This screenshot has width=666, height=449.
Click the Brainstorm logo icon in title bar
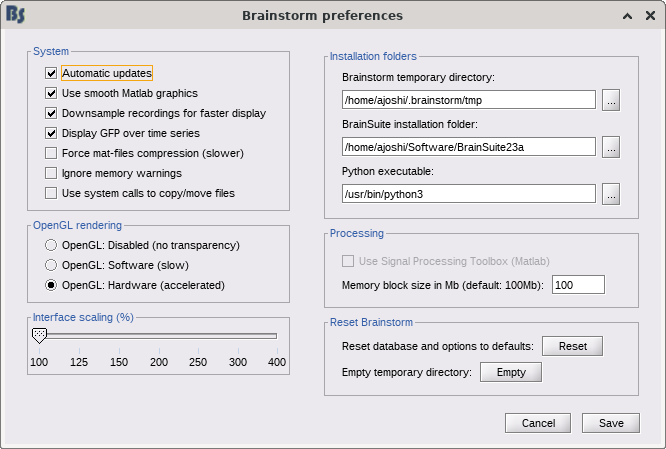(16, 16)
